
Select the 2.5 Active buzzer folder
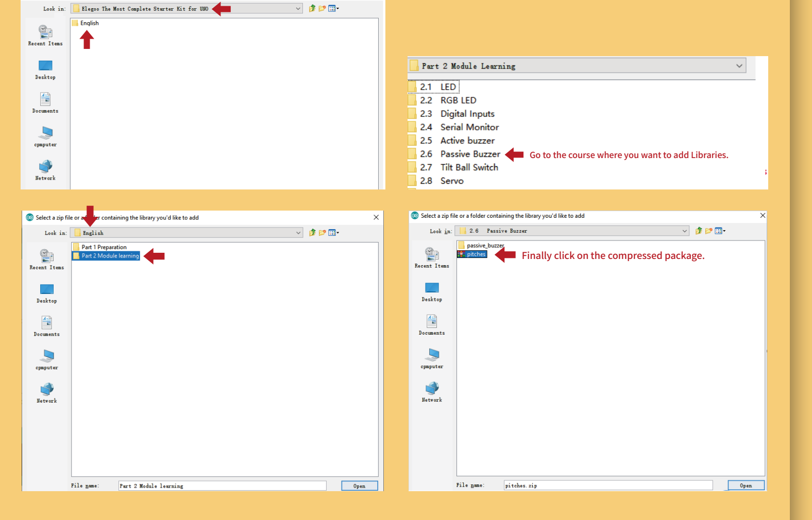[x=452, y=141]
